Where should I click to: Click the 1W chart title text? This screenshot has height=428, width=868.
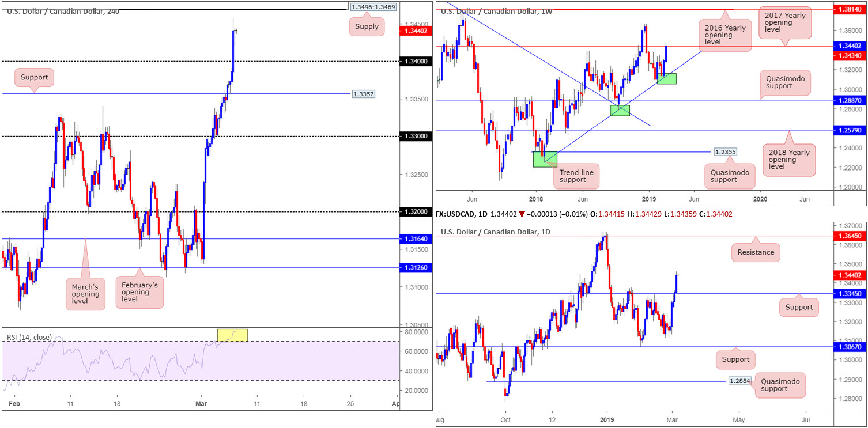click(x=497, y=11)
